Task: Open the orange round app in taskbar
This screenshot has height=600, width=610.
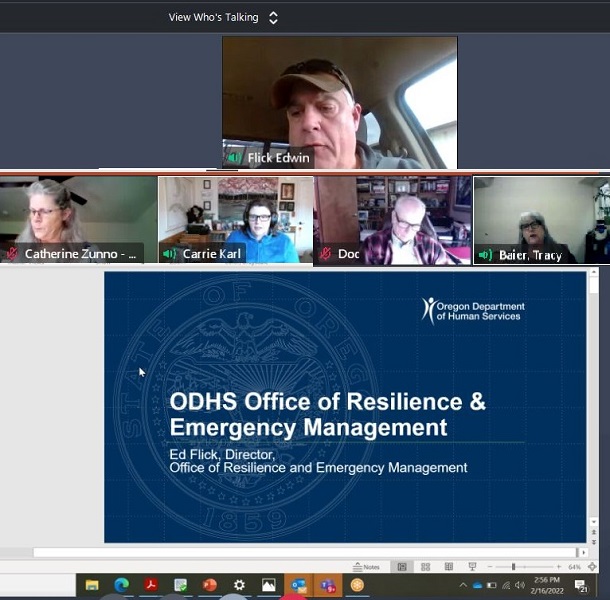Action: [x=357, y=585]
